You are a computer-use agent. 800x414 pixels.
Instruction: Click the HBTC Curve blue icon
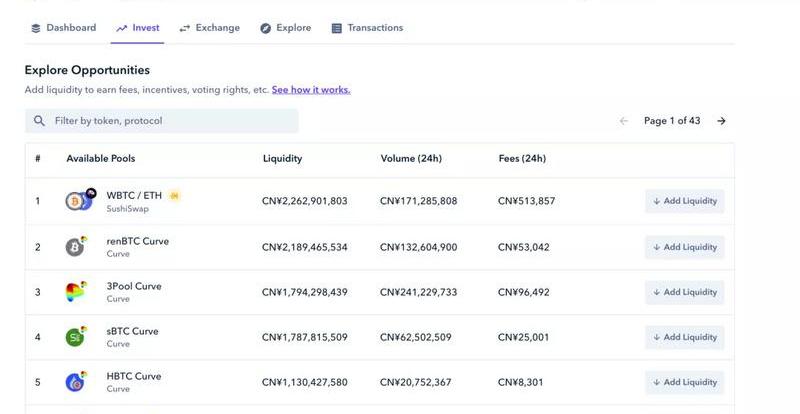click(x=76, y=381)
